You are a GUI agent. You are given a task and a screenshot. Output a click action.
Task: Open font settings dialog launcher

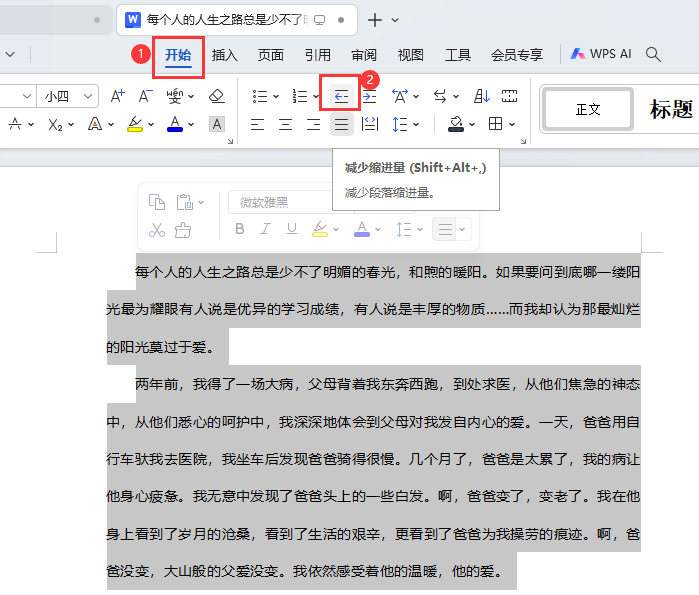pos(230,141)
